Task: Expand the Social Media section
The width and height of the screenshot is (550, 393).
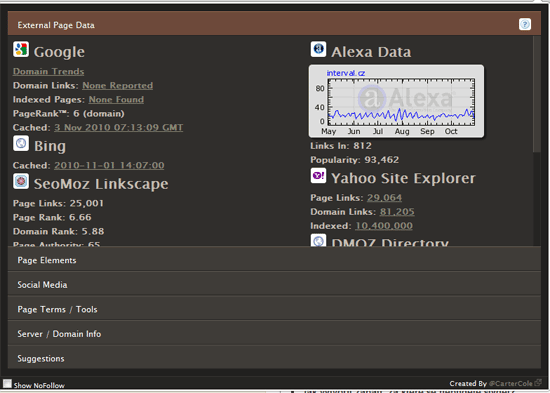Action: coord(274,284)
